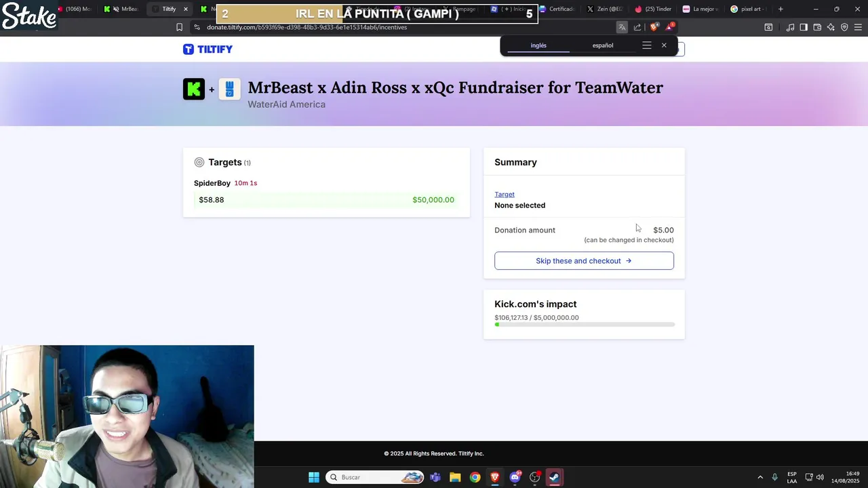Open Google Chrome from the taskbar

pyautogui.click(x=475, y=477)
